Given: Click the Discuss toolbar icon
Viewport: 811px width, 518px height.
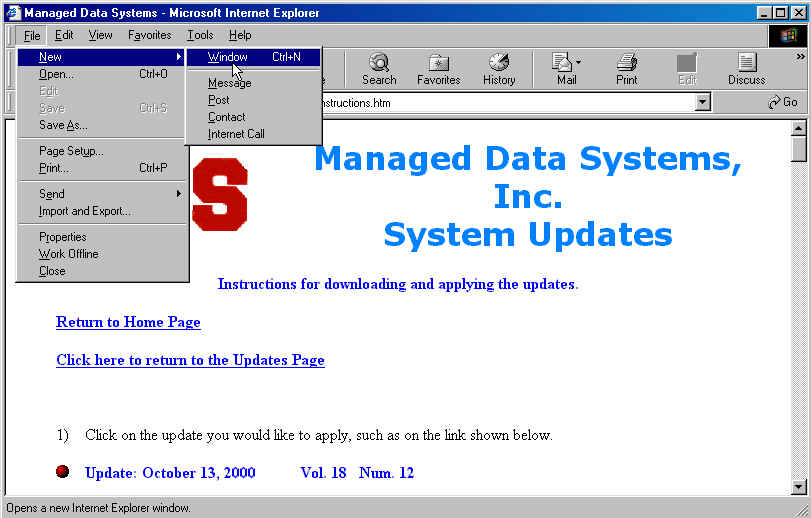Looking at the screenshot, I should [x=746, y=69].
